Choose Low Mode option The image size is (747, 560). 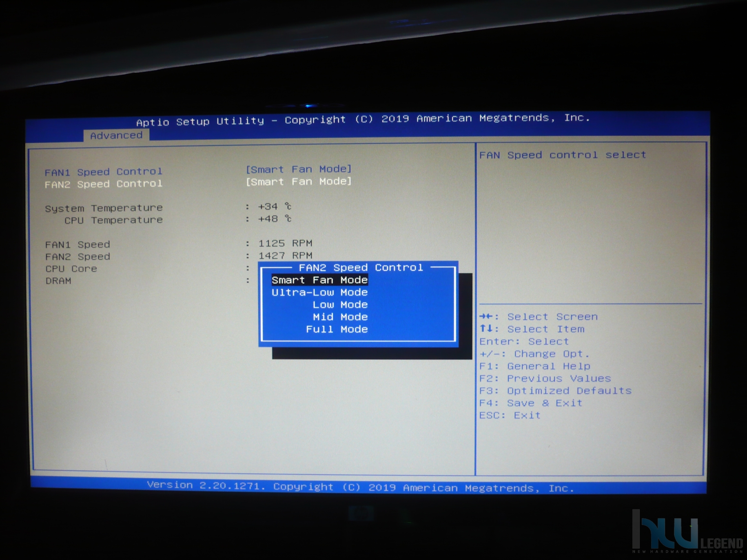tap(340, 305)
